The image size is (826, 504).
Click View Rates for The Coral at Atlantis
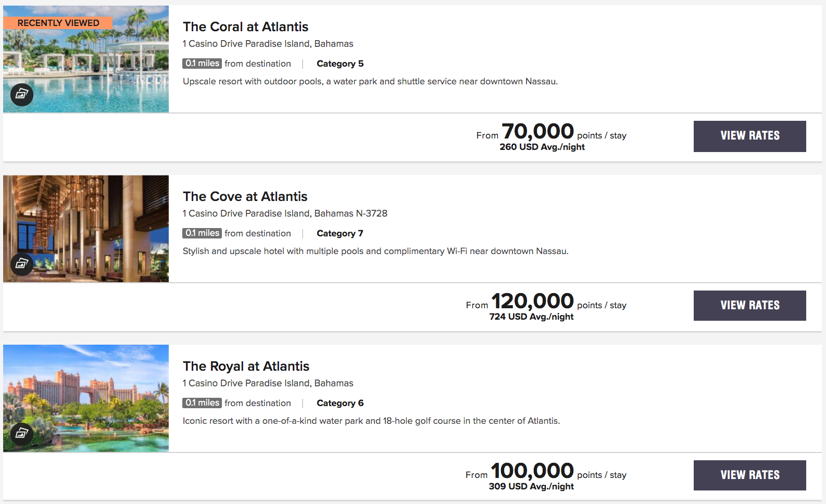749,136
